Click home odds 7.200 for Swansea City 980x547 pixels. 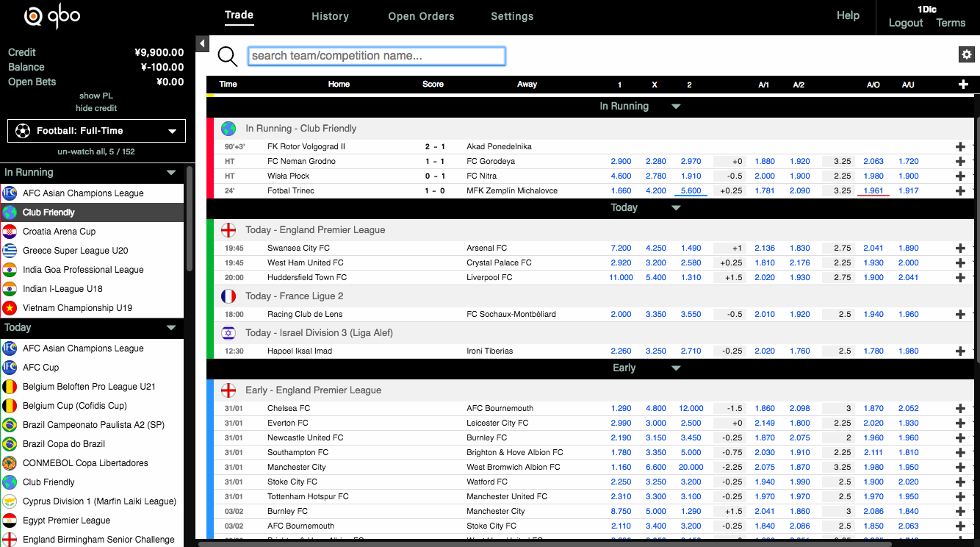click(x=621, y=248)
